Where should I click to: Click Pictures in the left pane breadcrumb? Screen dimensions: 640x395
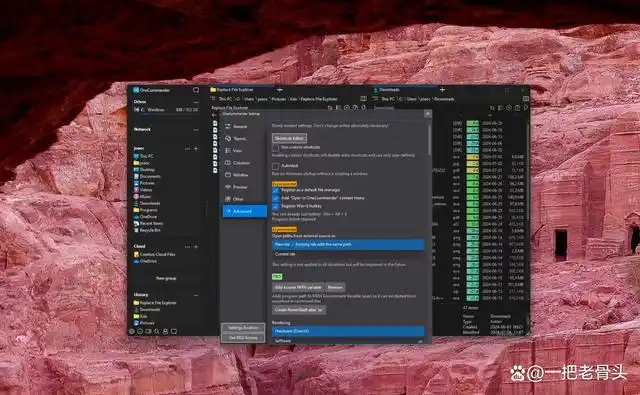(278, 99)
